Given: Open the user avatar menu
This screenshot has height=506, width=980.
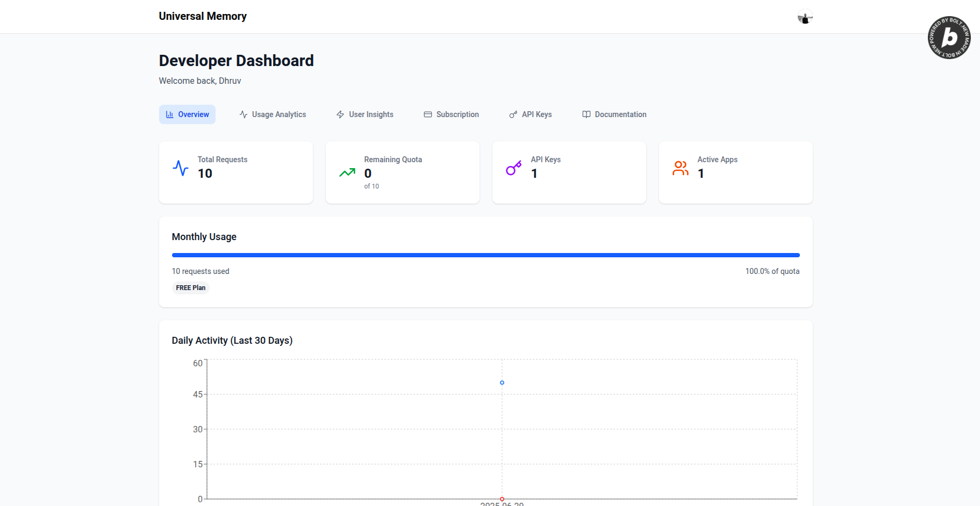Looking at the screenshot, I should [805, 17].
